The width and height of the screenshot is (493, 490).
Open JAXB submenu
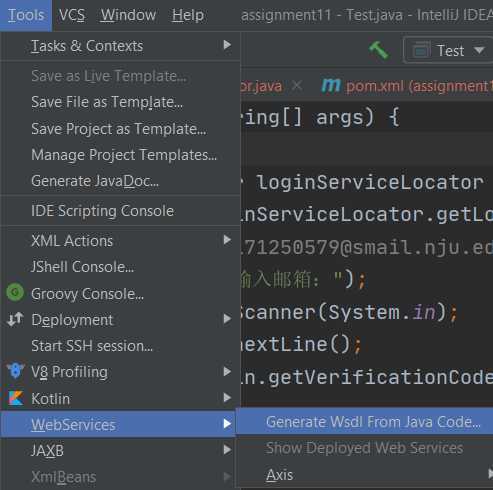click(118, 451)
